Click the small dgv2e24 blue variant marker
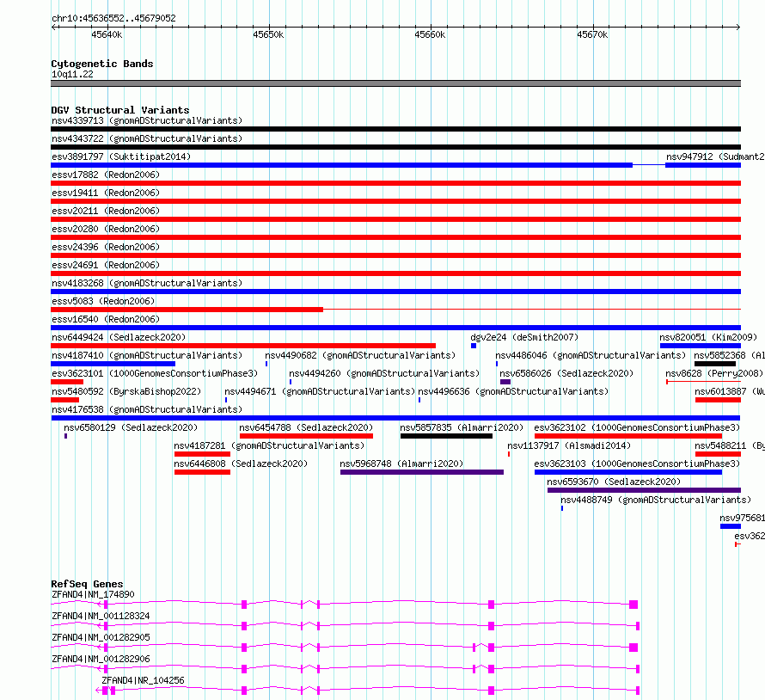The image size is (765, 700). 474,346
